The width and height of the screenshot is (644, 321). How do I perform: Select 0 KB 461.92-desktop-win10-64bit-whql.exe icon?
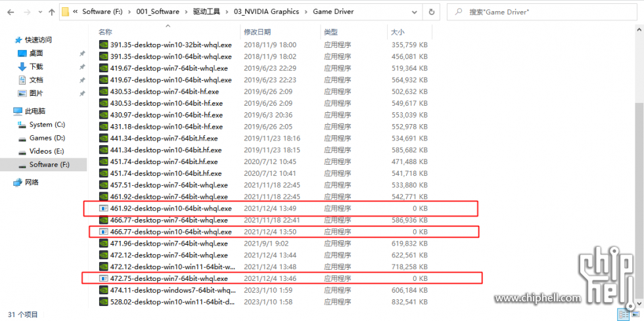pyautogui.click(x=104, y=209)
